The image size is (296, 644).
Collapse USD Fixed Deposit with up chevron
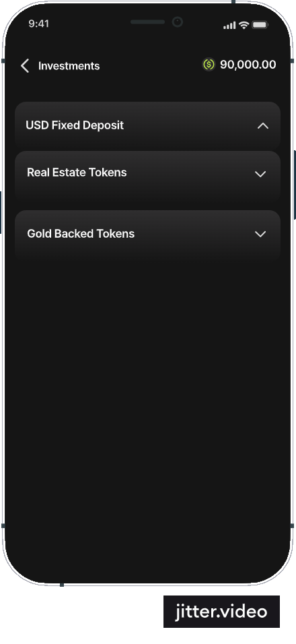pos(263,126)
